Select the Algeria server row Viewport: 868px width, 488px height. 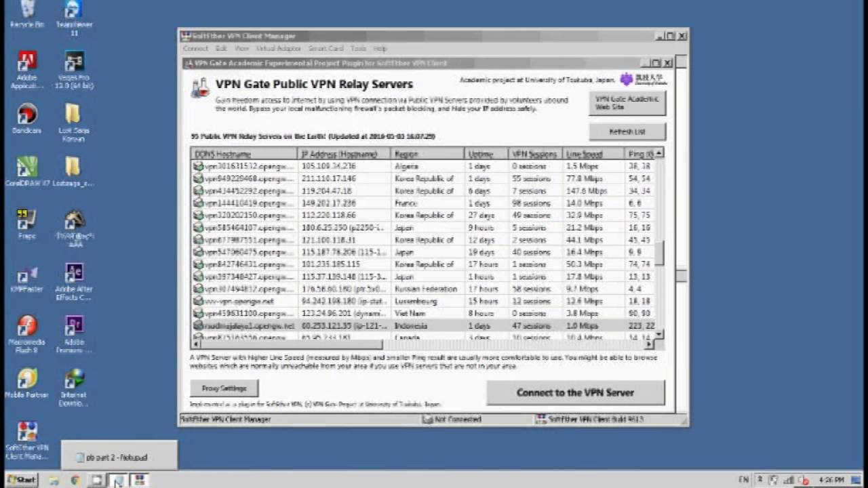[422, 166]
